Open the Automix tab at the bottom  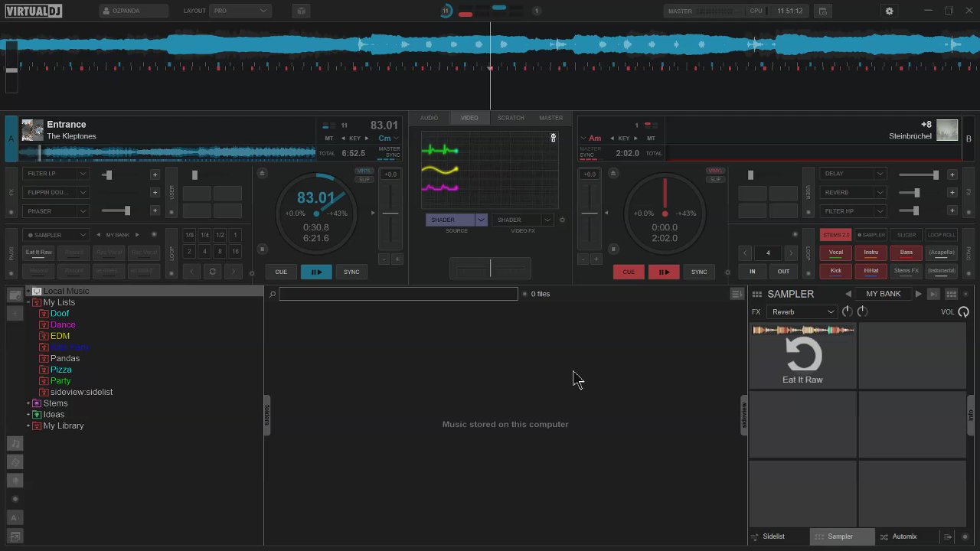[903, 536]
